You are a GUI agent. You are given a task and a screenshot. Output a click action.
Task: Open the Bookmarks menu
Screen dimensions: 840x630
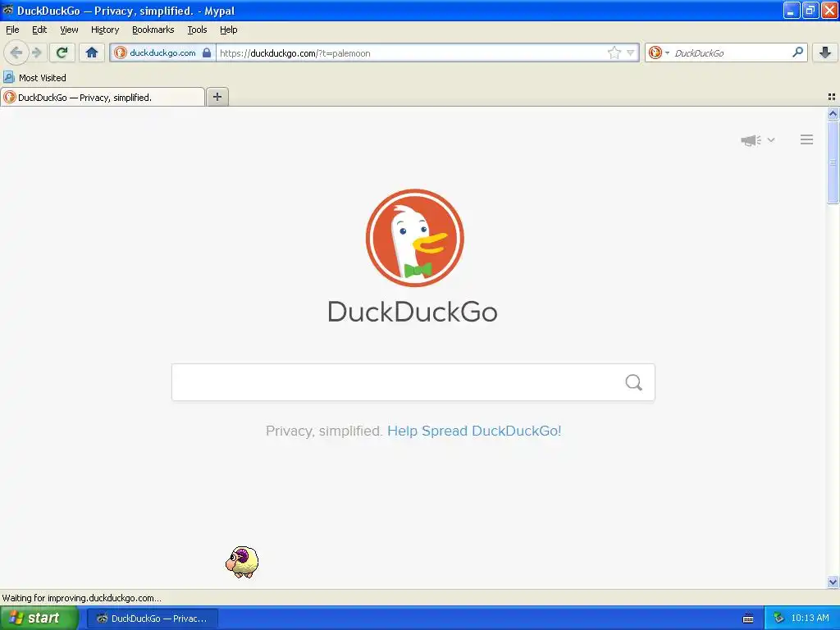coord(153,30)
